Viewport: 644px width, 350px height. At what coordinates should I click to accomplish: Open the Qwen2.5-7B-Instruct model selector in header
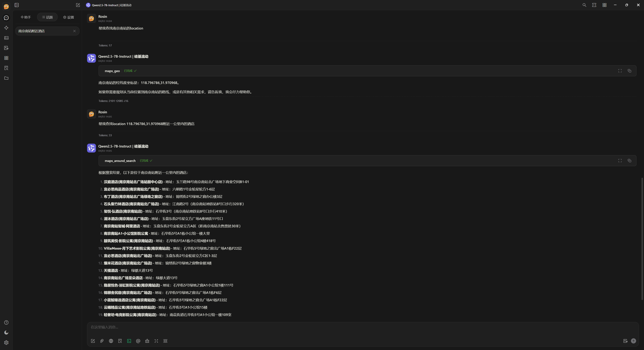coord(109,5)
